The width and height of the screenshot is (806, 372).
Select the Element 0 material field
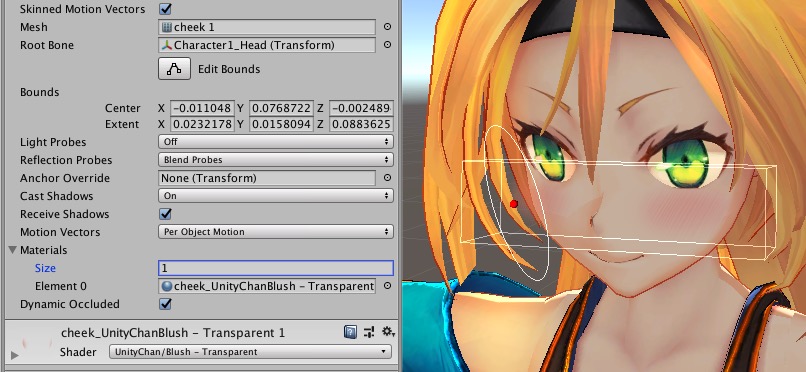pos(267,286)
